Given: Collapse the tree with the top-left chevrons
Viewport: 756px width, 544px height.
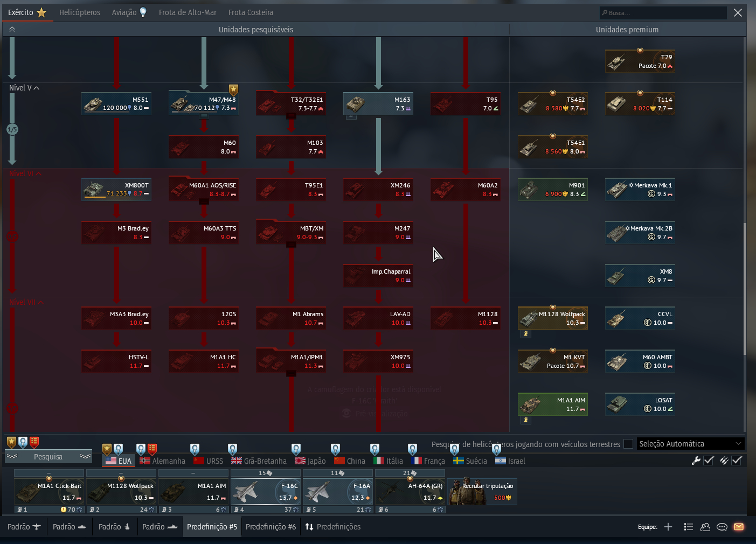Looking at the screenshot, I should click(12, 29).
